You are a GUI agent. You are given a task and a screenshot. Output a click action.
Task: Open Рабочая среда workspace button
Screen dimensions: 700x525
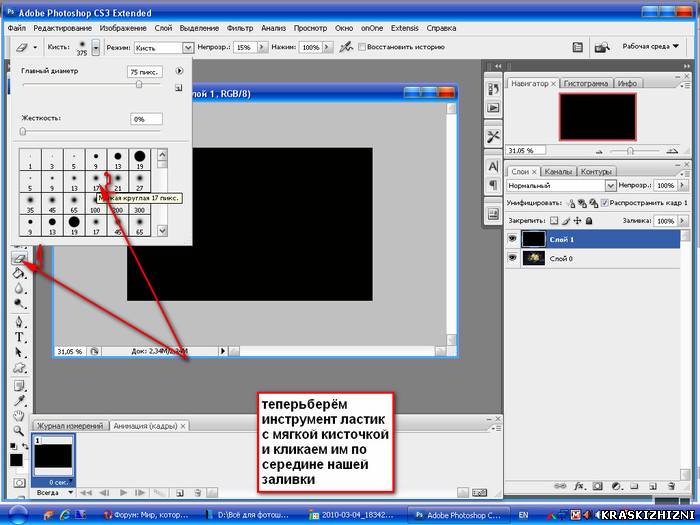[650, 46]
